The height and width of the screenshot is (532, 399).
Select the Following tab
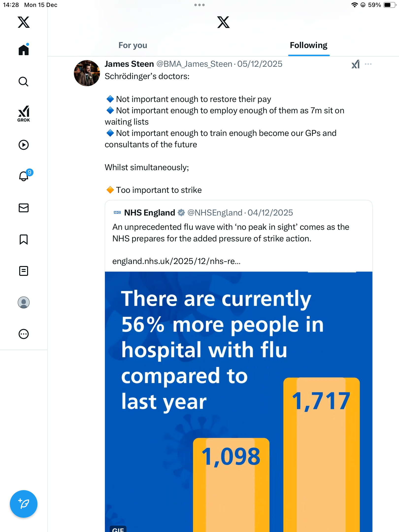click(x=309, y=45)
